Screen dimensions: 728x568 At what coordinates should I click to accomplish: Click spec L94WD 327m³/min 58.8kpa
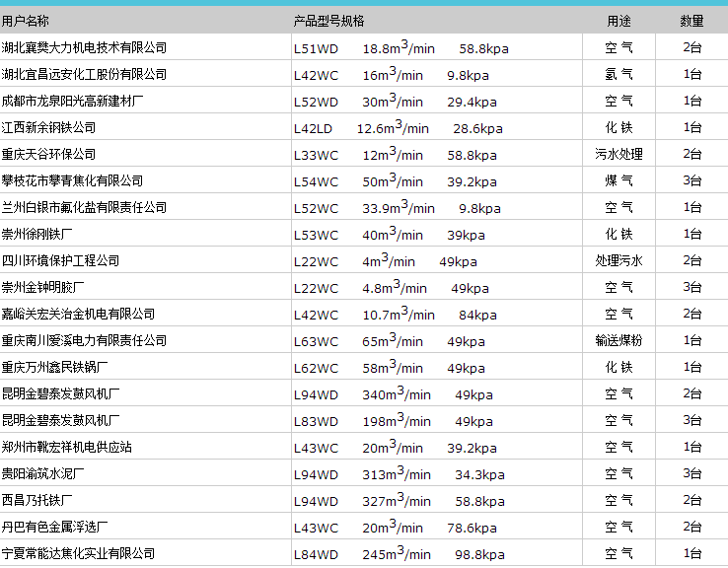click(x=400, y=501)
